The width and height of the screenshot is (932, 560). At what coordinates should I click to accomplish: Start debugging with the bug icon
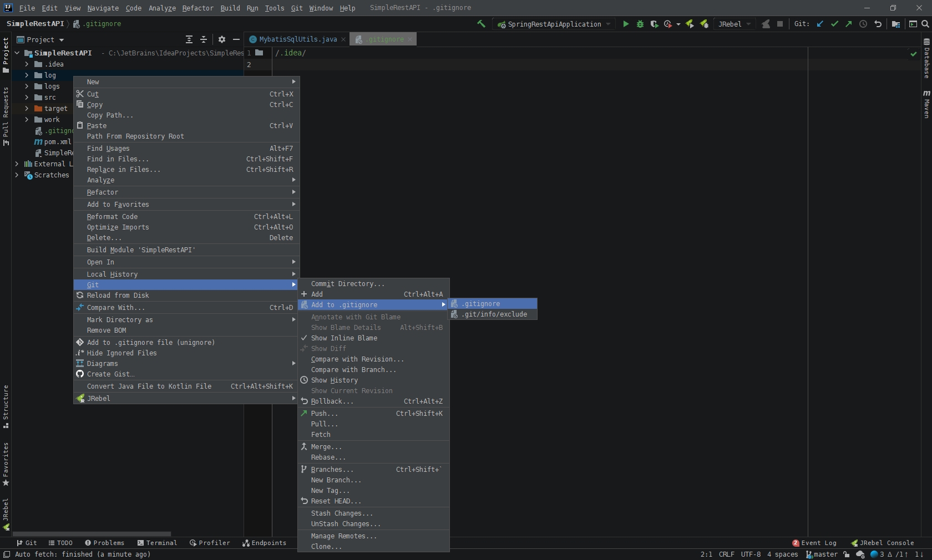[640, 24]
